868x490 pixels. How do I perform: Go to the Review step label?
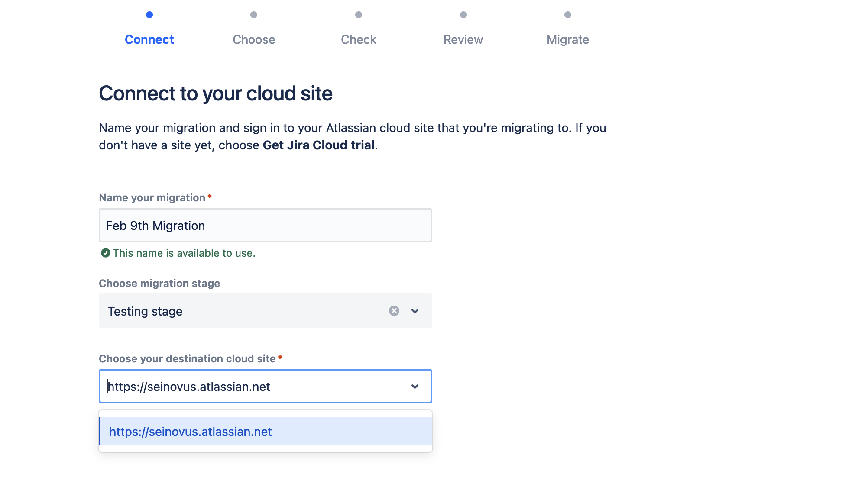tap(463, 39)
